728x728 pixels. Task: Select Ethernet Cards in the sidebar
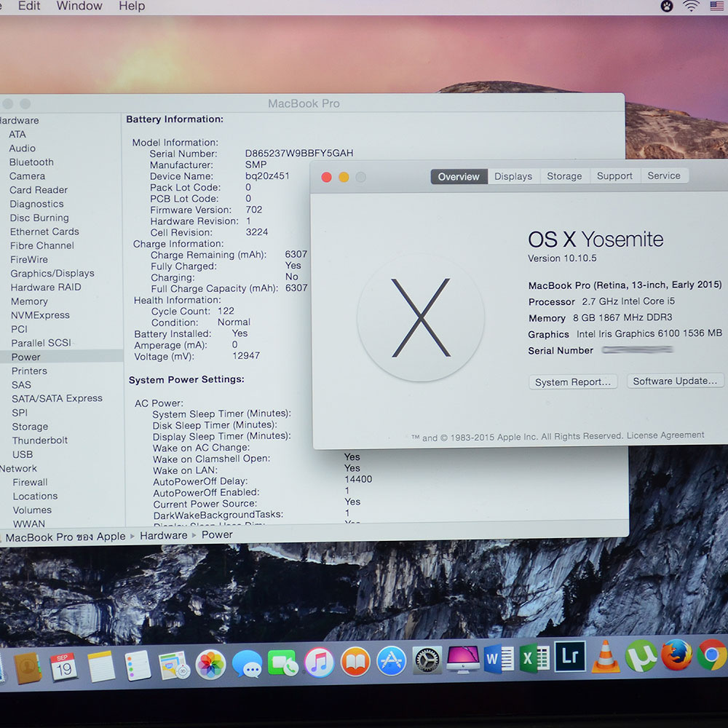point(44,232)
